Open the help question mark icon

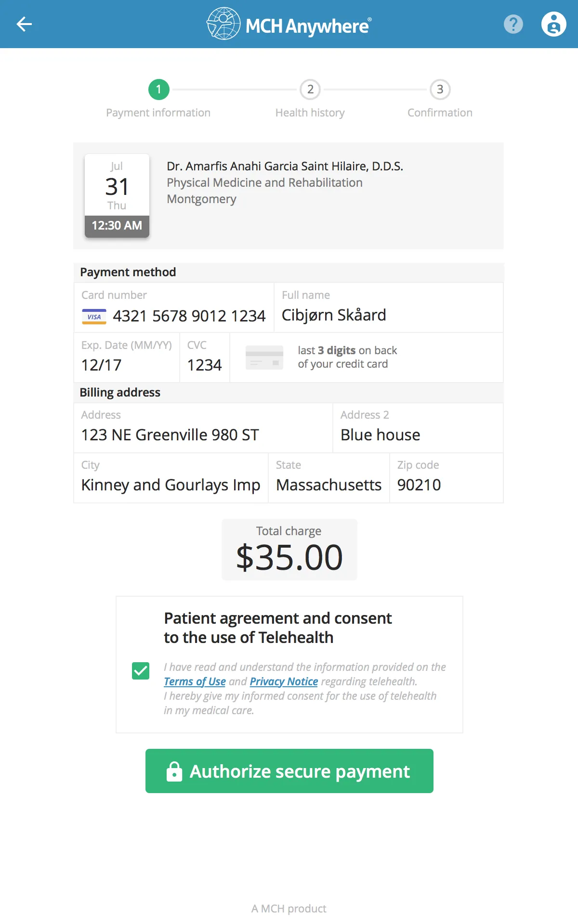513,24
